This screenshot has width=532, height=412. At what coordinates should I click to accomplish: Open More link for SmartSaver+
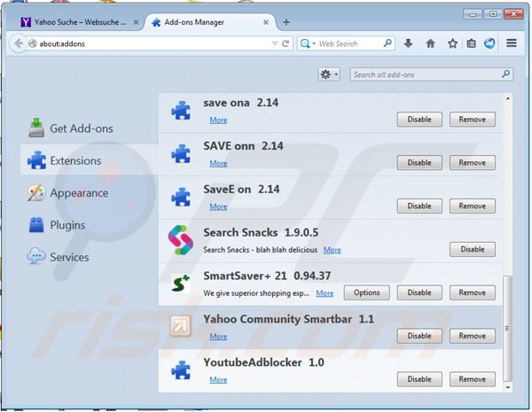point(325,293)
